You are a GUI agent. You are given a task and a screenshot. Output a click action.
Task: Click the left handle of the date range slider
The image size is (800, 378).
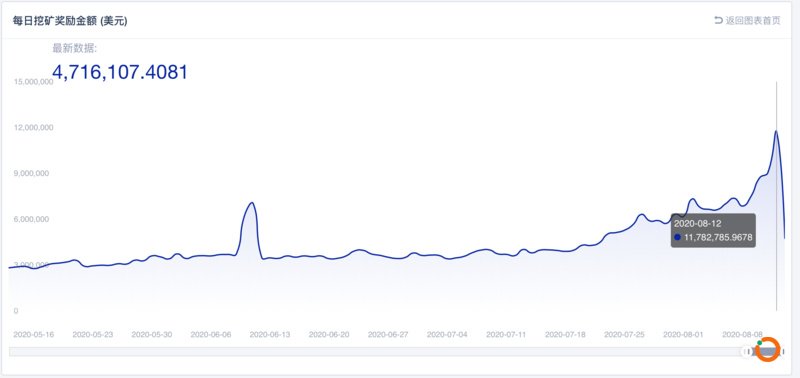[x=747, y=351]
